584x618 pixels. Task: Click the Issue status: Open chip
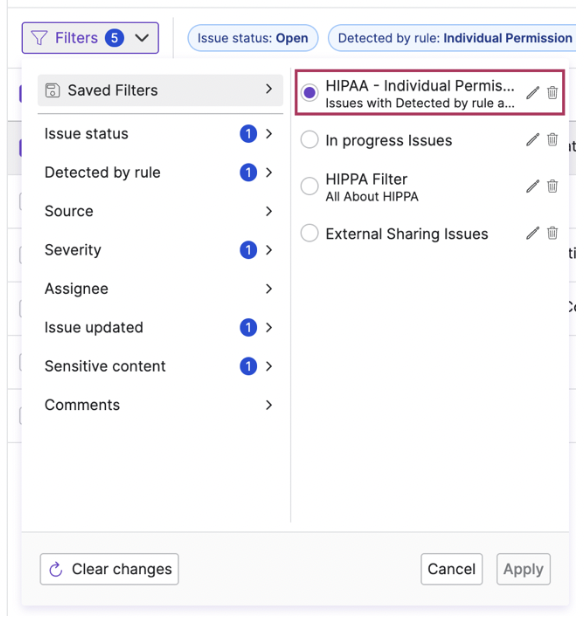point(253,38)
